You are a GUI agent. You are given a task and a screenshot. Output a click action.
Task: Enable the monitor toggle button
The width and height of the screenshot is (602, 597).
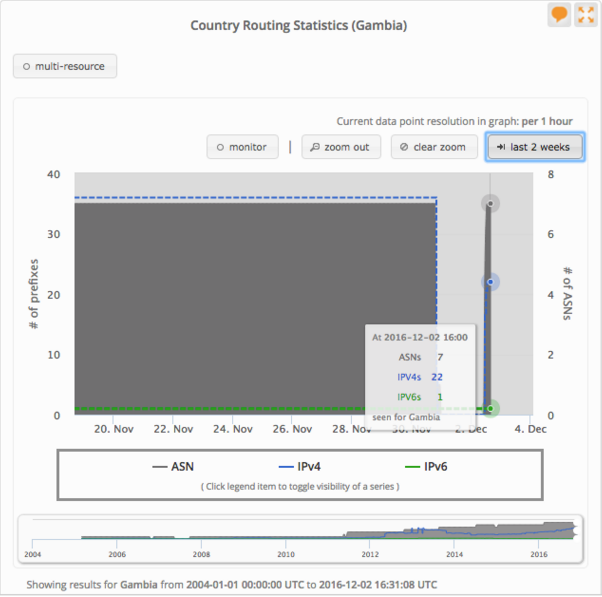click(x=242, y=147)
